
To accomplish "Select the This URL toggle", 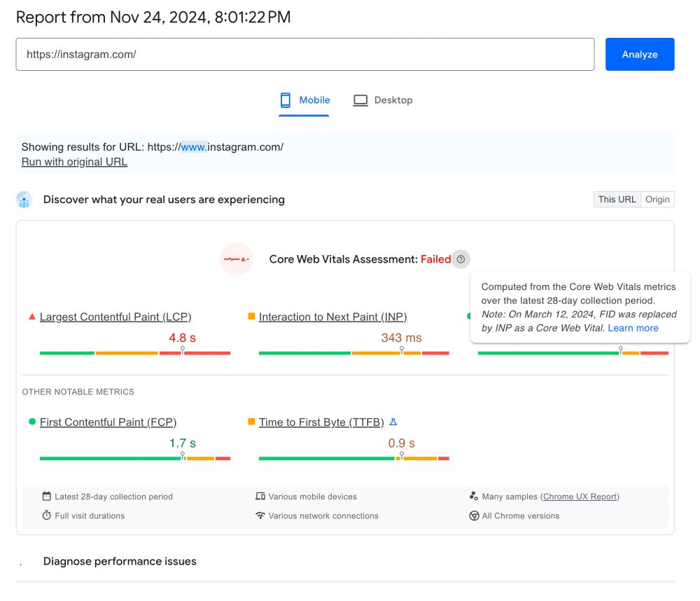I will (x=617, y=200).
